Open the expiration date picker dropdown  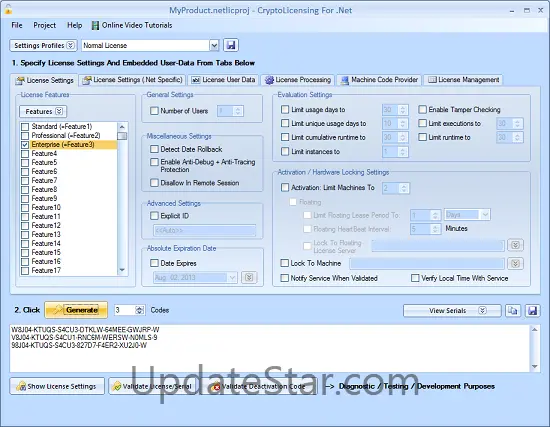(232, 278)
